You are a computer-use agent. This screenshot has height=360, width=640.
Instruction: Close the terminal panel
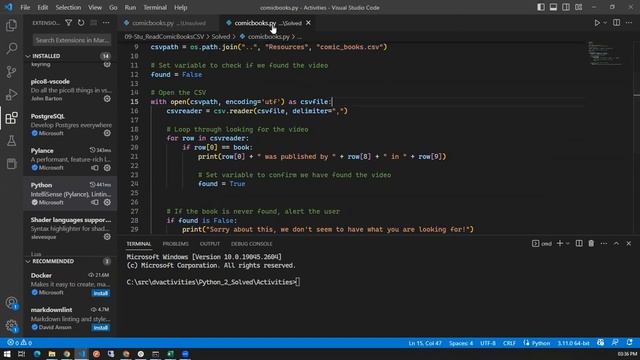(x=629, y=243)
